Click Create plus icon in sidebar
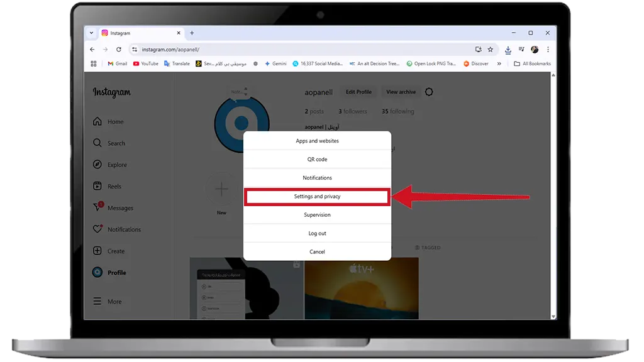Viewport: 644px width, 362px height. point(97,251)
